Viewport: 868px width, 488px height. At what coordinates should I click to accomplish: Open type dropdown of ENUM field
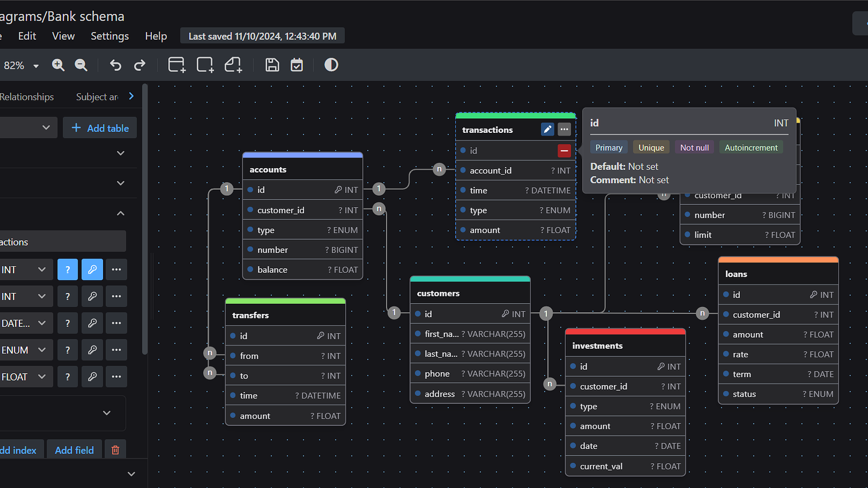(x=26, y=350)
